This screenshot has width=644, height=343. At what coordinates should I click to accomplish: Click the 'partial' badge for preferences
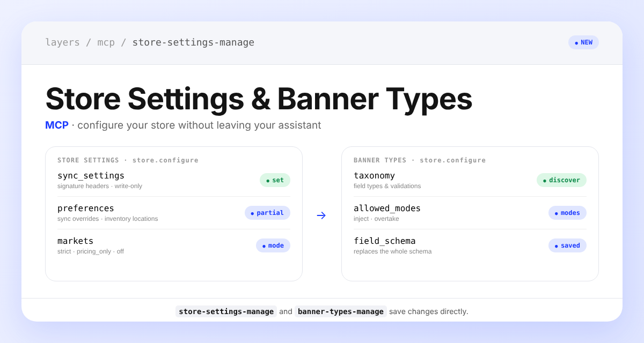pos(267,213)
